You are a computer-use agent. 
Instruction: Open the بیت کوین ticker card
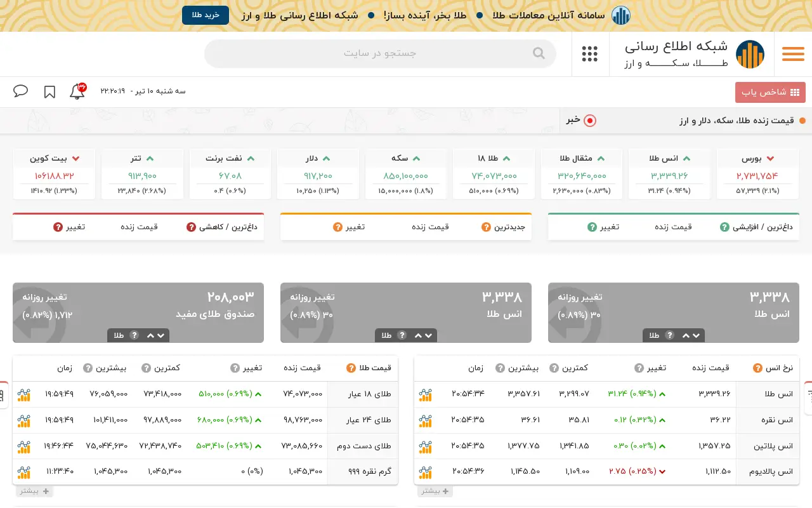55,174
